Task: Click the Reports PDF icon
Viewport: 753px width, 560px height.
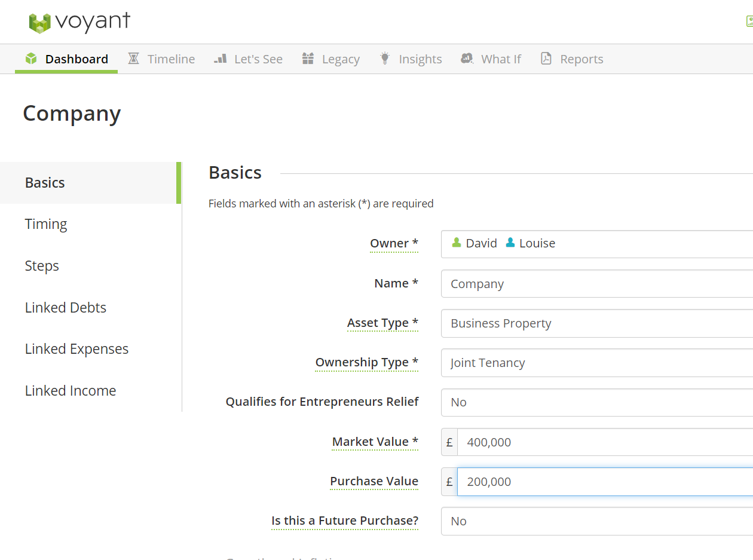Action: (546, 59)
